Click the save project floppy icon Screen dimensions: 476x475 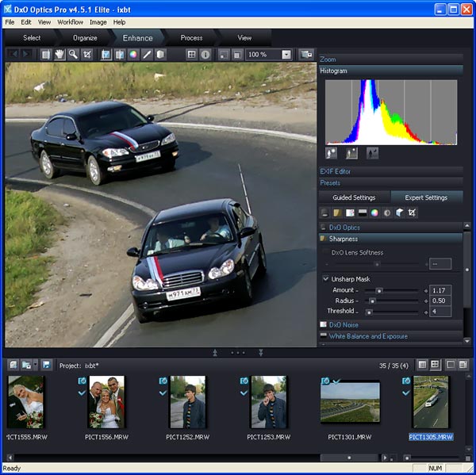point(47,365)
